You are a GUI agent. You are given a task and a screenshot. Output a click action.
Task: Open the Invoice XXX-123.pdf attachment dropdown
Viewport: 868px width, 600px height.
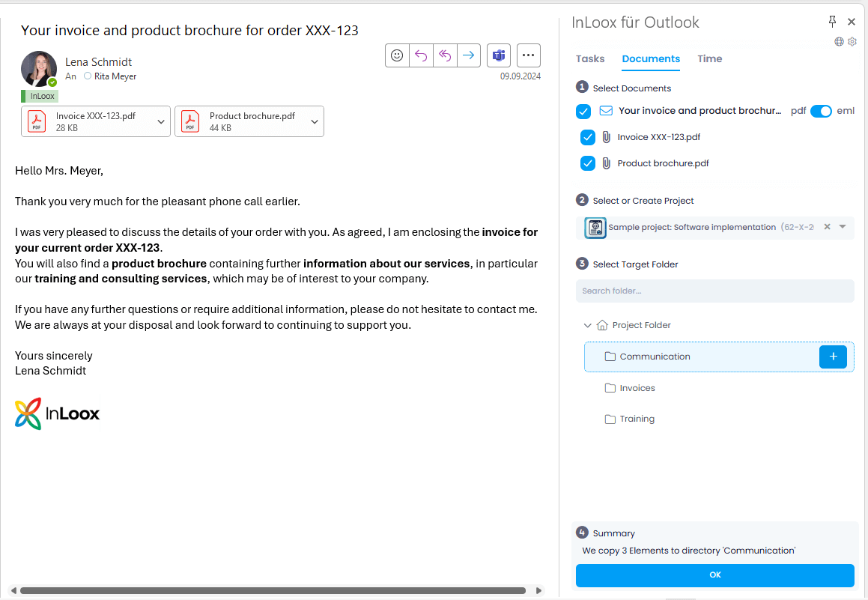click(162, 121)
